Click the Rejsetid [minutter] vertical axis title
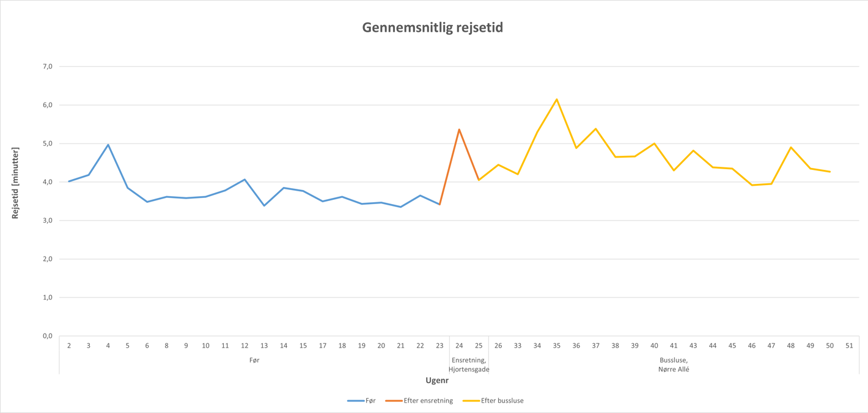 pos(15,183)
